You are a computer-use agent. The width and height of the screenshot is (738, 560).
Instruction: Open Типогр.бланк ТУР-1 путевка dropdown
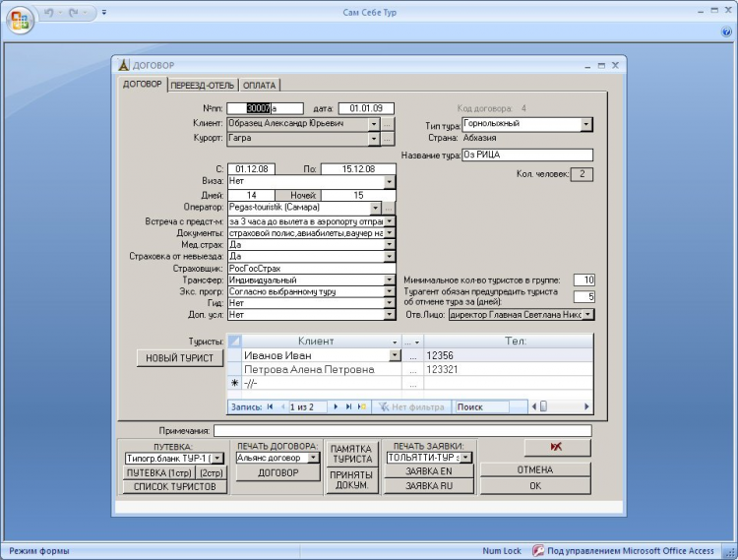(x=217, y=458)
